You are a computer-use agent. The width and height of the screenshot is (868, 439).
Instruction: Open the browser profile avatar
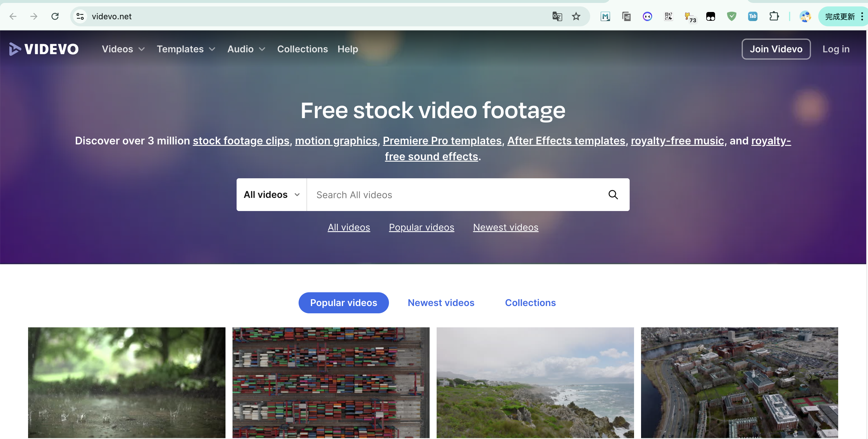coord(805,16)
